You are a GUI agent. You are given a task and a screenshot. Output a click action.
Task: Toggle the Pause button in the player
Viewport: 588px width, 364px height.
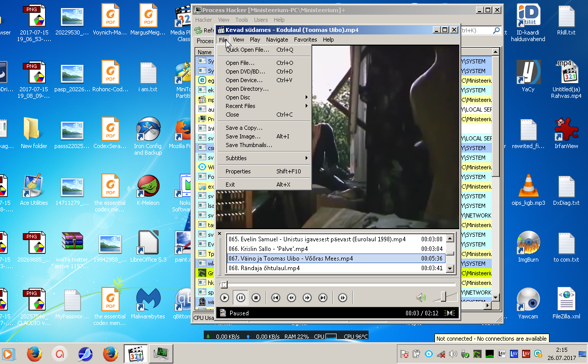(x=241, y=298)
